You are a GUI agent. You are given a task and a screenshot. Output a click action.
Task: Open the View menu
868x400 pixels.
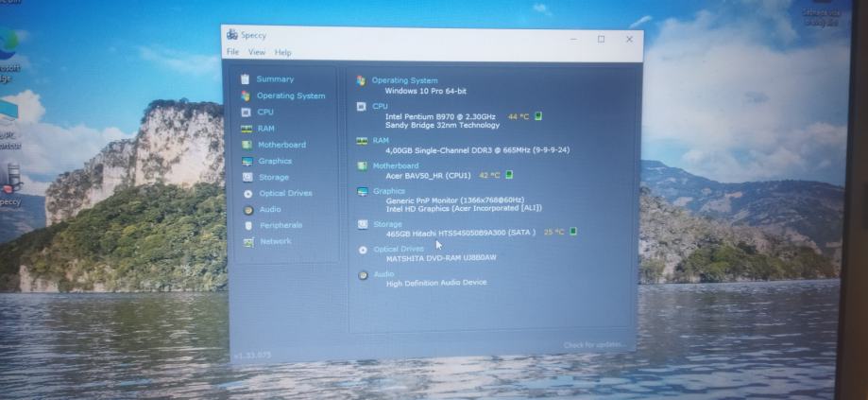(257, 52)
